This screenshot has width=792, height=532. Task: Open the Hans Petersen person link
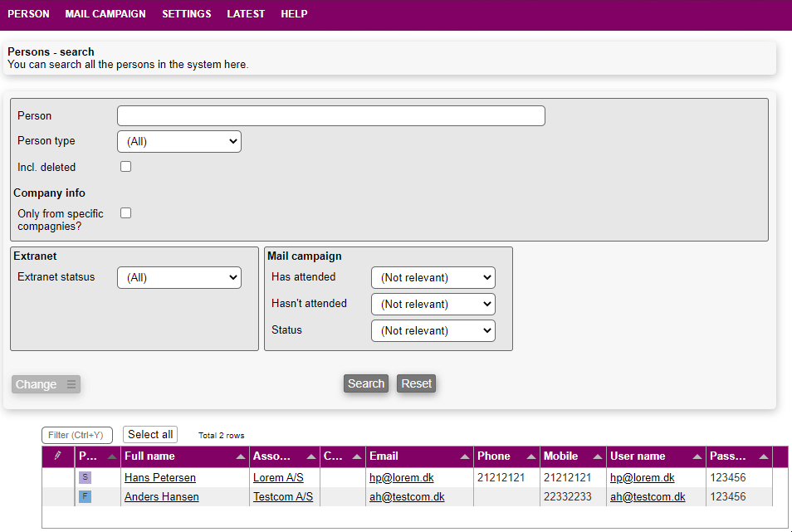(x=160, y=477)
